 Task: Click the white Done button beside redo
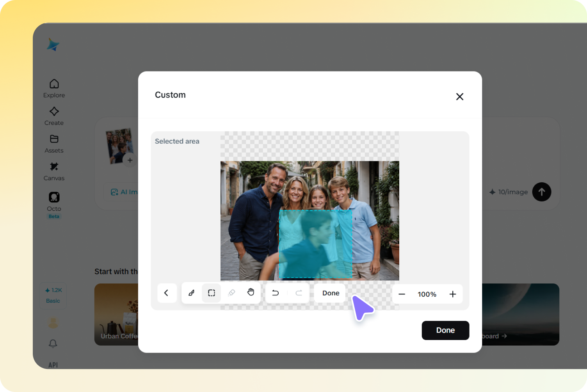331,293
